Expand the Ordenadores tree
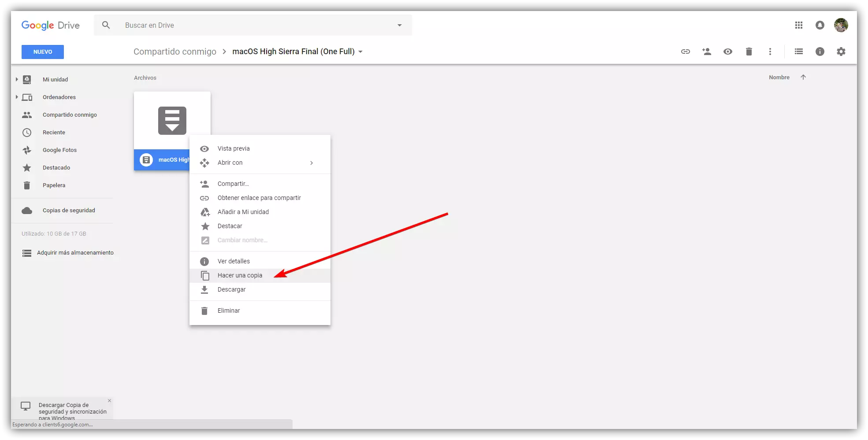This screenshot has height=440, width=868. 17,97
